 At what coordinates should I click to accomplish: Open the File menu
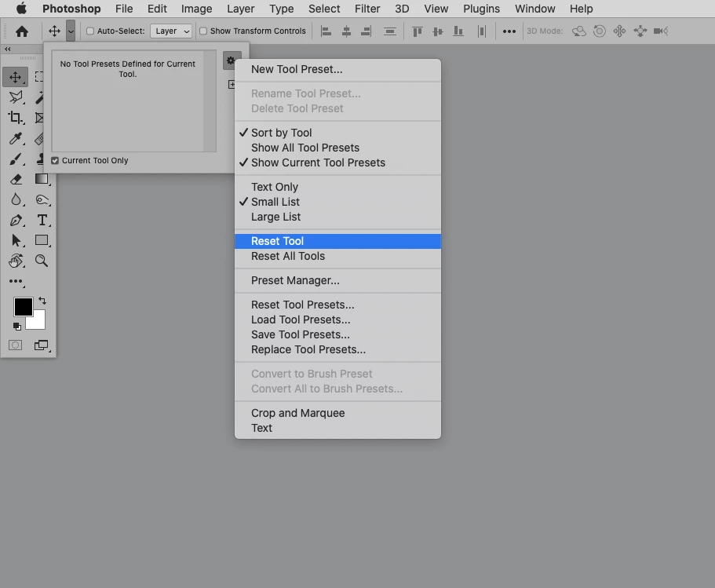[x=123, y=9]
